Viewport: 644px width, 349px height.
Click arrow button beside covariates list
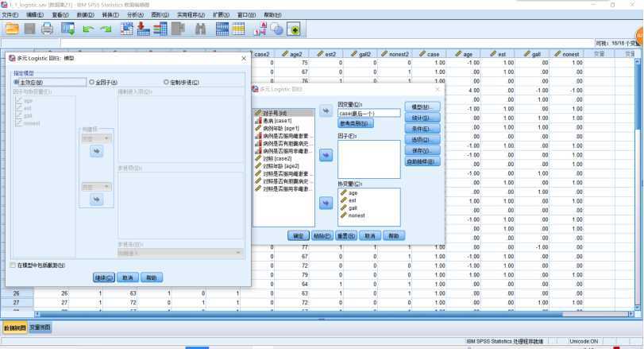point(326,203)
